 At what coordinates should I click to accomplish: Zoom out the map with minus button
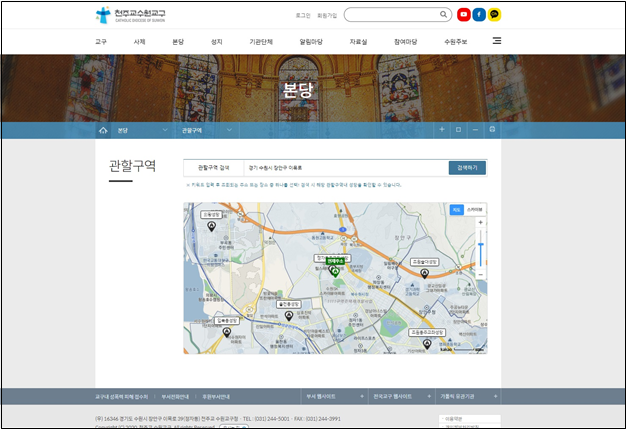(481, 275)
